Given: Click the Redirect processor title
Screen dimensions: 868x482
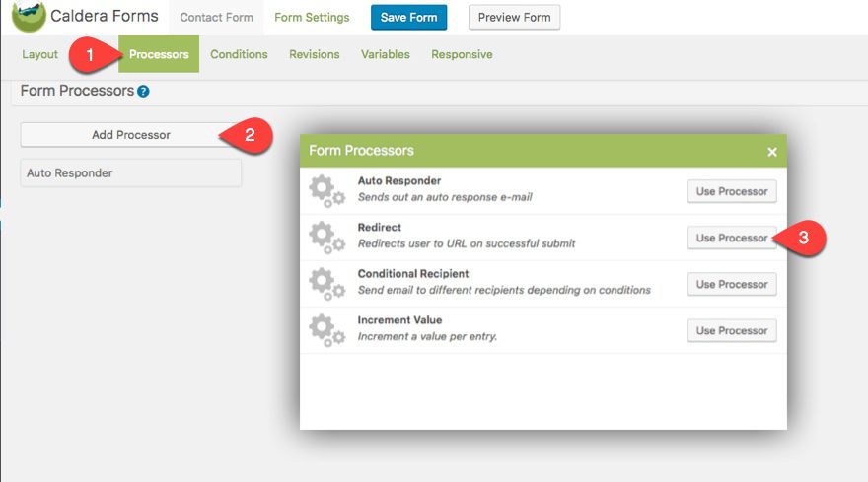Looking at the screenshot, I should pyautogui.click(x=379, y=228).
